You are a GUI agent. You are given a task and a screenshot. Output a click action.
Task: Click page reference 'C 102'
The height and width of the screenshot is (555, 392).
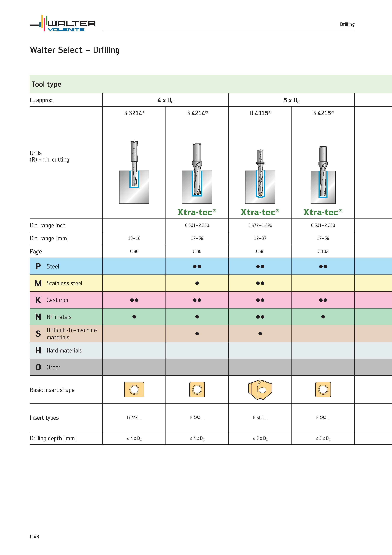(x=323, y=251)
